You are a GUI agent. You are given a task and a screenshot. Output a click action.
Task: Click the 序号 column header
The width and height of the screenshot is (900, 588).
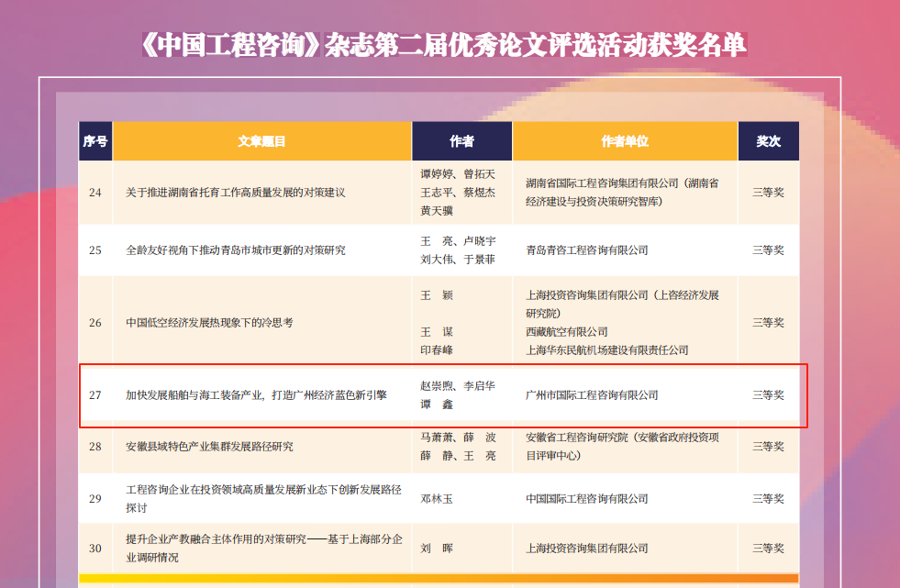(95, 141)
